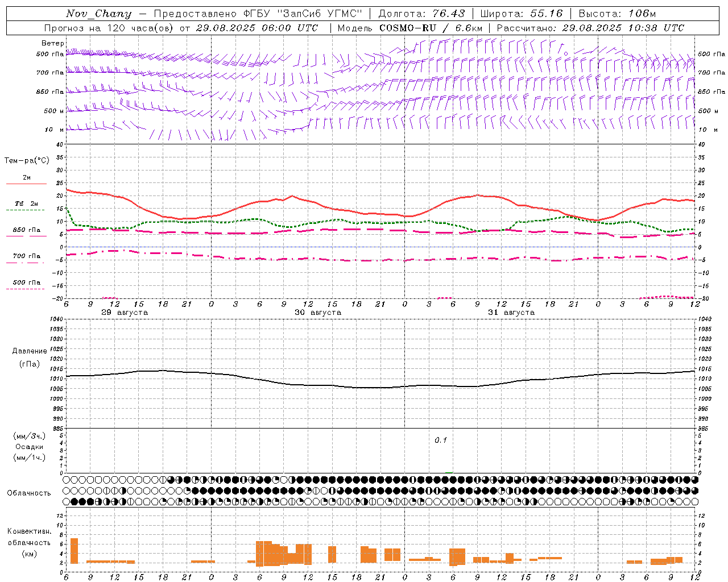Screen dimensions: 728x582
Task: Click the Рассчитано: 29.08.2025 10:38 UTC text
Action: pyautogui.click(x=590, y=28)
